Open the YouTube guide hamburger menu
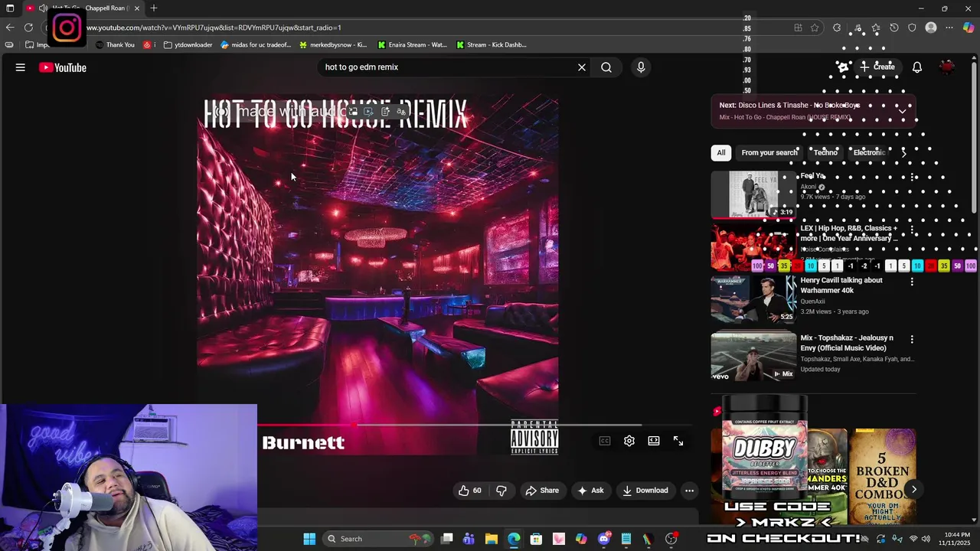 [x=21, y=67]
